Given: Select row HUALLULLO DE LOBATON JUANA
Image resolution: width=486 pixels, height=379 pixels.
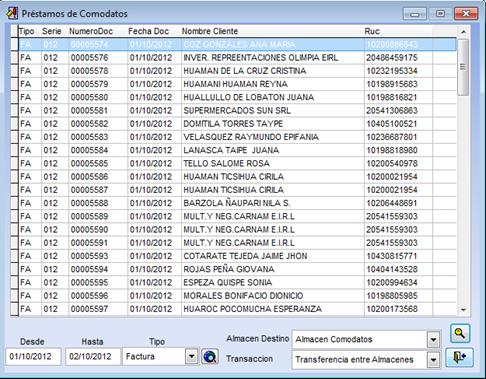Looking at the screenshot, I should pyautogui.click(x=237, y=97).
